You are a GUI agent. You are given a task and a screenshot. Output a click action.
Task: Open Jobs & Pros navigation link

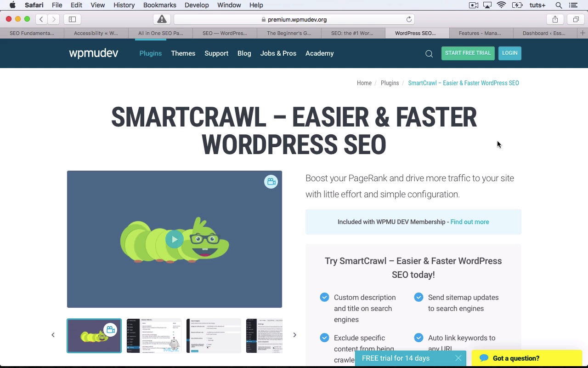(278, 53)
